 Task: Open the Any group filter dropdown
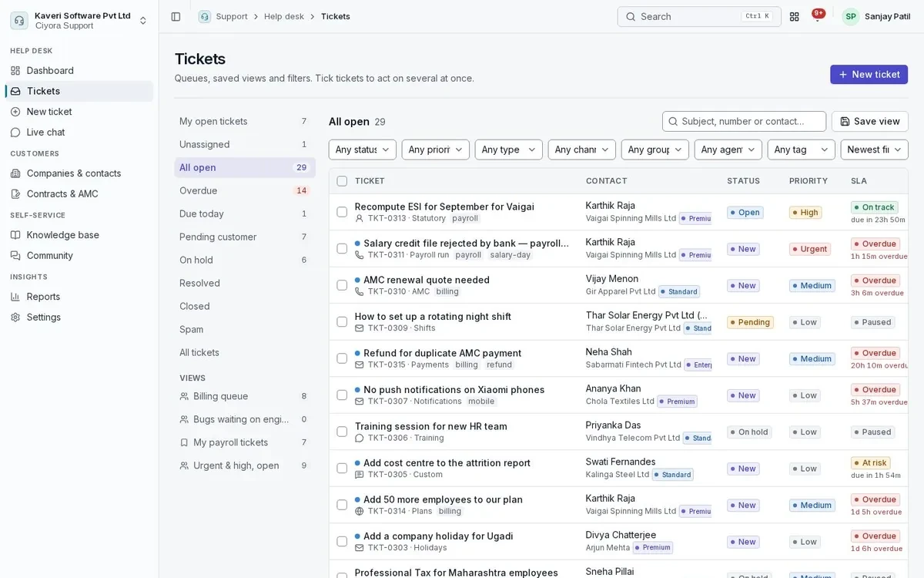point(655,150)
